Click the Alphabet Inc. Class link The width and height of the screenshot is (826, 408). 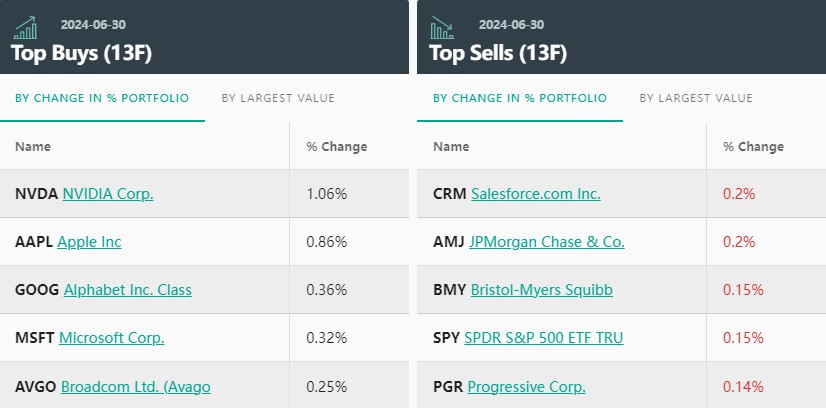tap(127, 290)
